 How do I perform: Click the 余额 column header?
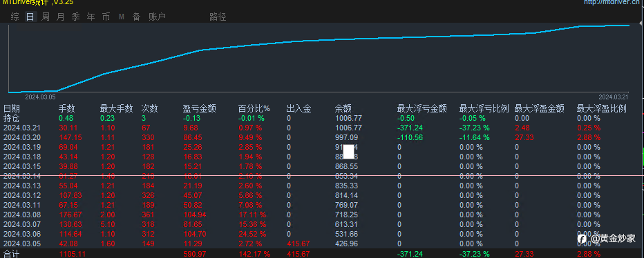click(x=343, y=109)
